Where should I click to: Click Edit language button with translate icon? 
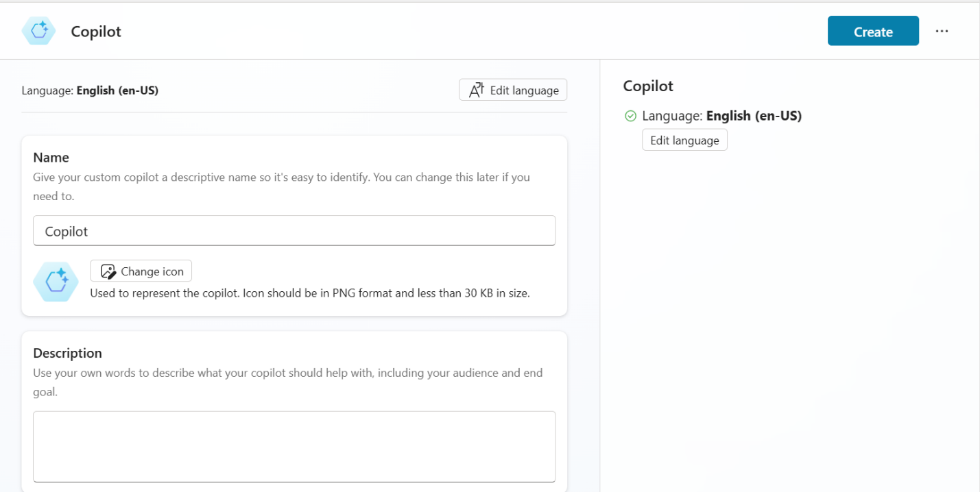pos(513,90)
